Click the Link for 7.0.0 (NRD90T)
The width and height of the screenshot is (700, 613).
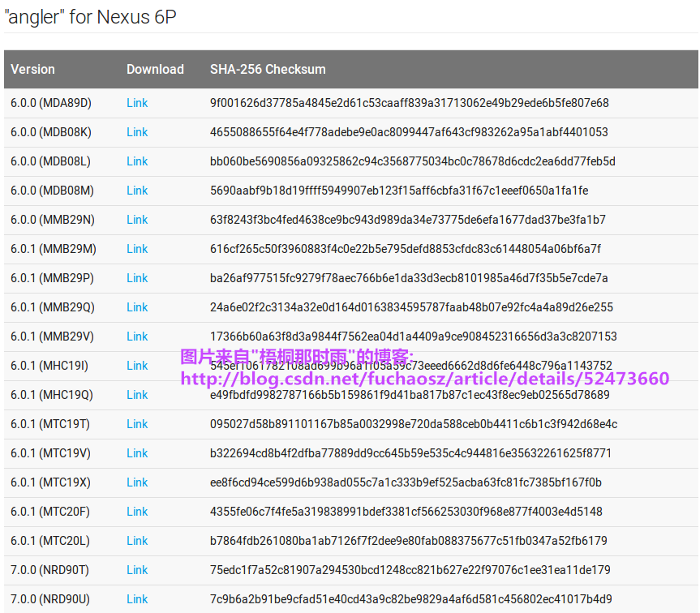pyautogui.click(x=137, y=570)
